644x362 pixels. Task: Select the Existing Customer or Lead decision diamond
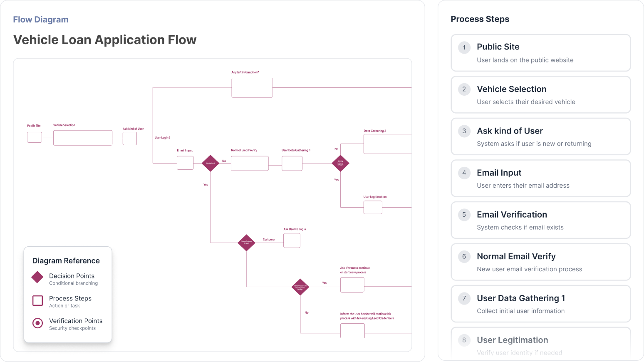pyautogui.click(x=246, y=243)
